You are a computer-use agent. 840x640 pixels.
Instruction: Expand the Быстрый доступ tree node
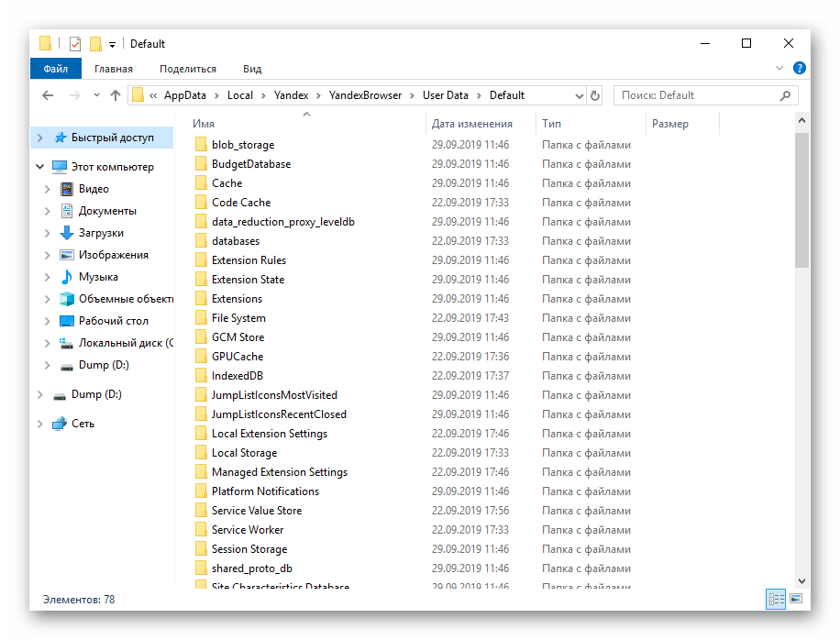coord(39,138)
